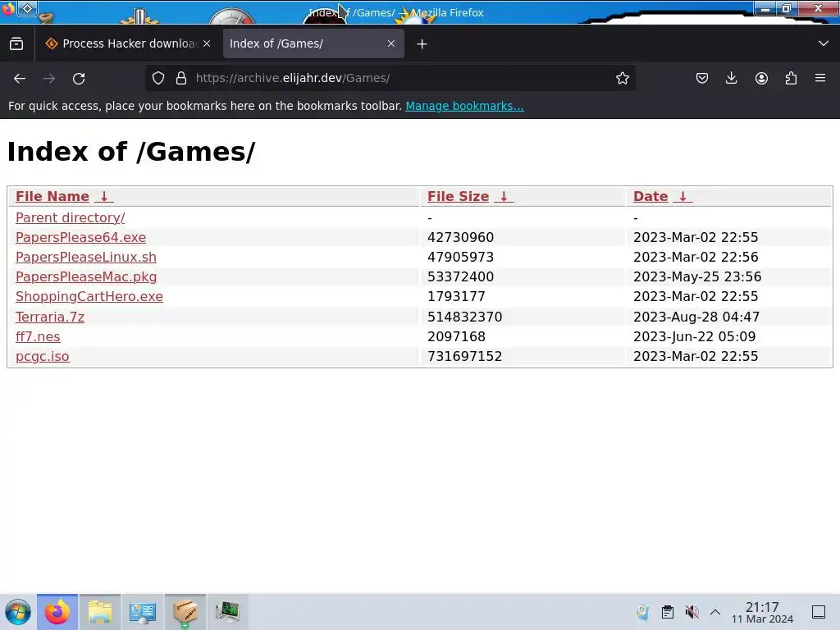Click the tray trash bin icon
The image size is (840, 630).
(x=643, y=612)
